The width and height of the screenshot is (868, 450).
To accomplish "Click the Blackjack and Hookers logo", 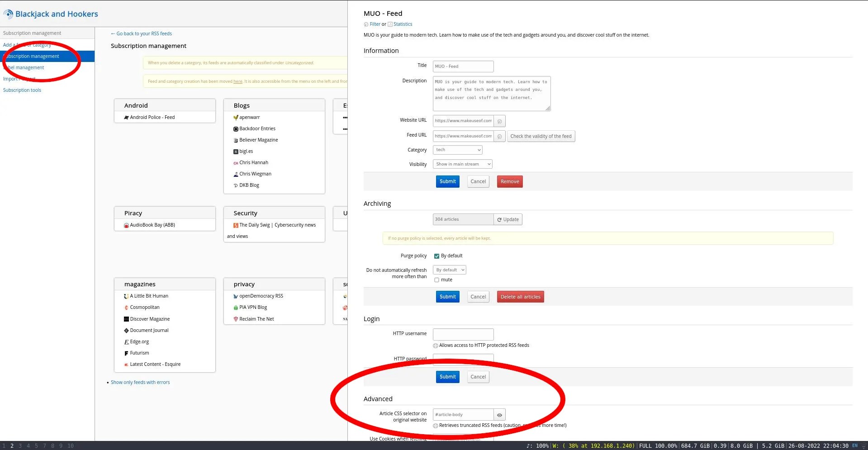I will pos(51,14).
